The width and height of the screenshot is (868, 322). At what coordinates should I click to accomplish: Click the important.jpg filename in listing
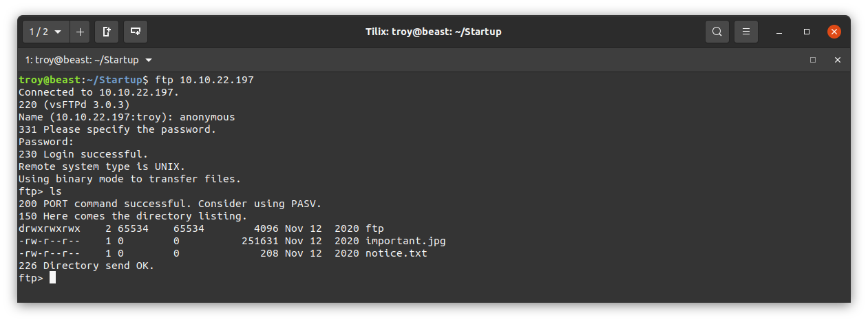(405, 241)
